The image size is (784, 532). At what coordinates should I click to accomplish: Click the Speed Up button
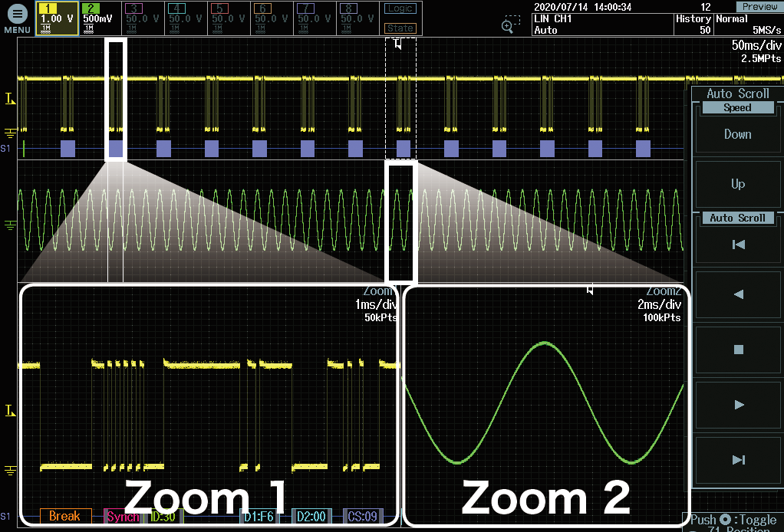click(738, 184)
